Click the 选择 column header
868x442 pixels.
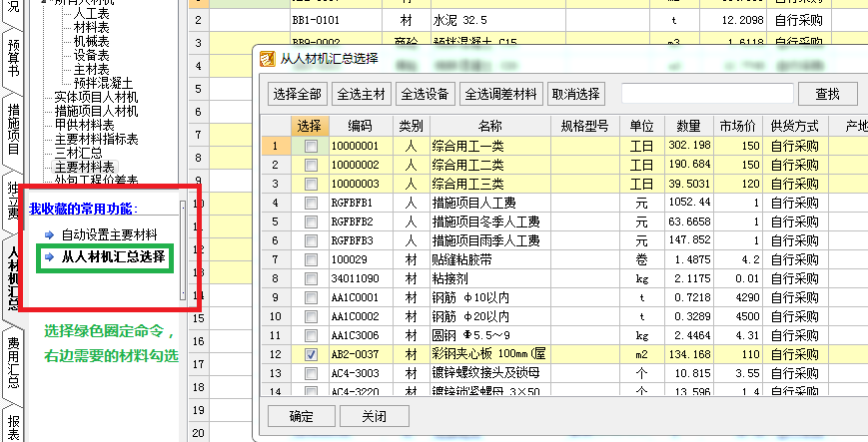[310, 126]
